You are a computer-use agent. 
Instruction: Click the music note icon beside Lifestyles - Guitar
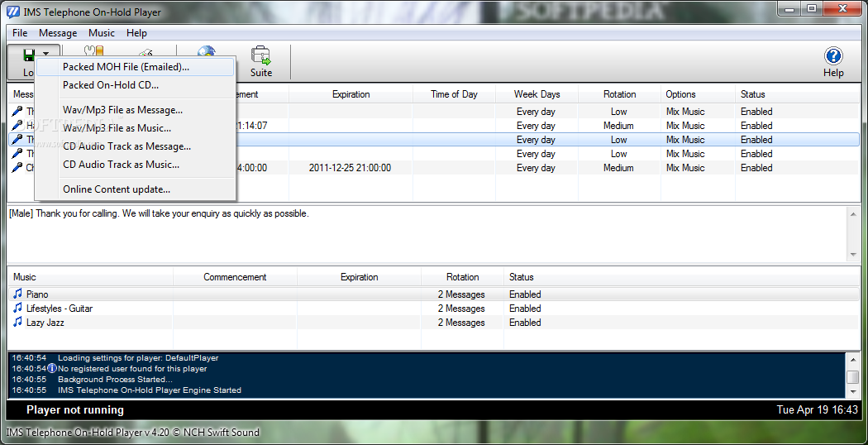click(x=17, y=309)
